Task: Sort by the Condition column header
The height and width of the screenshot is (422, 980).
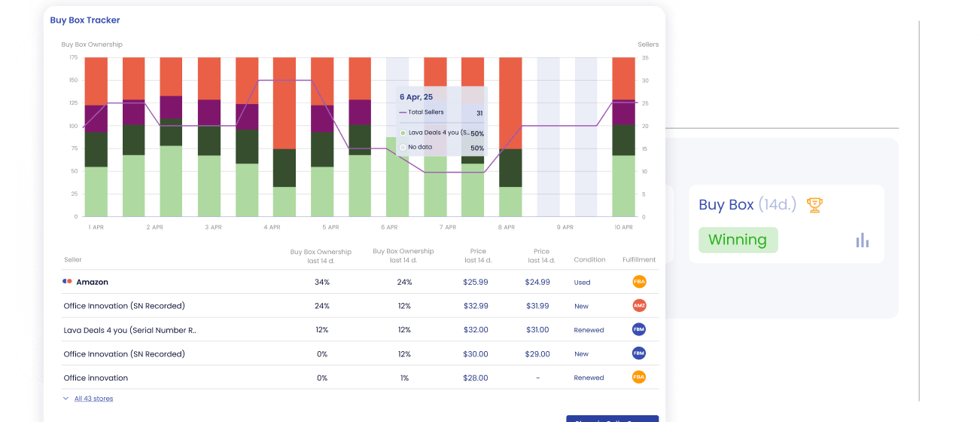Action: (589, 260)
